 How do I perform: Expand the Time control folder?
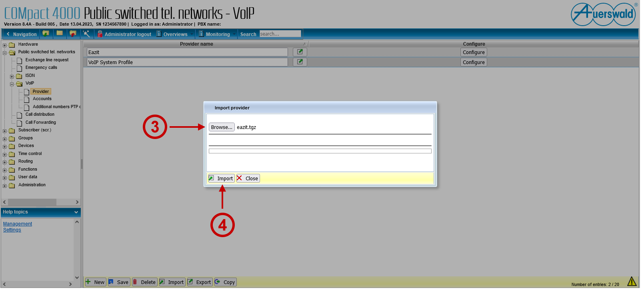coord(5,155)
